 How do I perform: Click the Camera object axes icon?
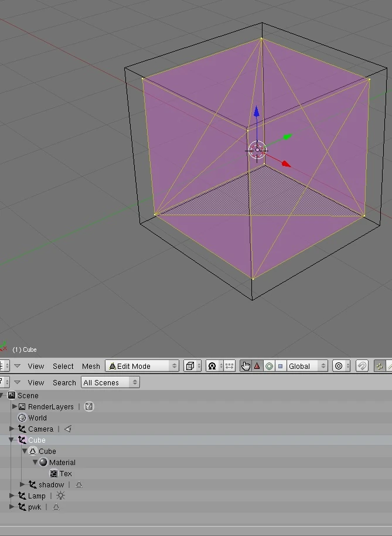(22, 429)
